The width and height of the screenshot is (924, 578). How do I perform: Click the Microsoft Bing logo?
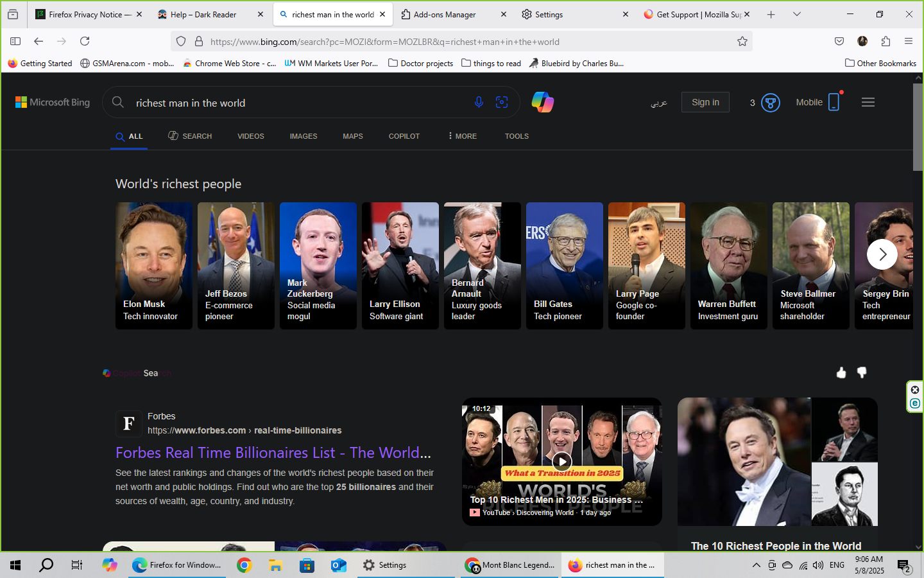coord(53,102)
